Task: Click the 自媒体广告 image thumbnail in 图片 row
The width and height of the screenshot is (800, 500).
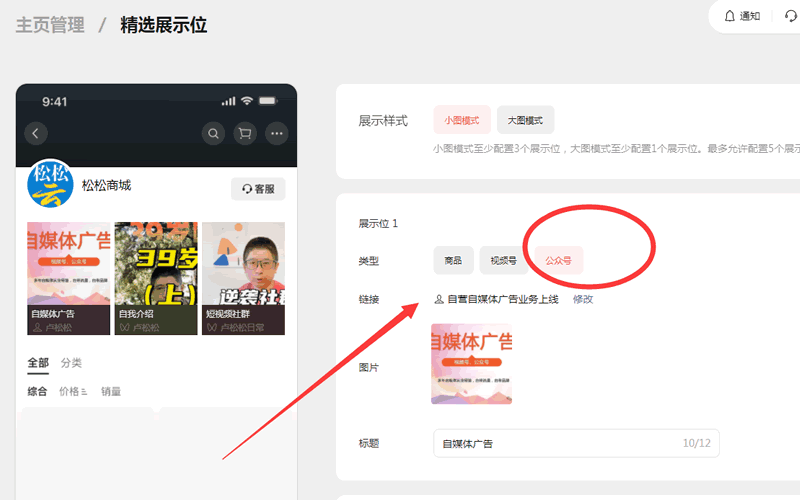Action: [471, 364]
